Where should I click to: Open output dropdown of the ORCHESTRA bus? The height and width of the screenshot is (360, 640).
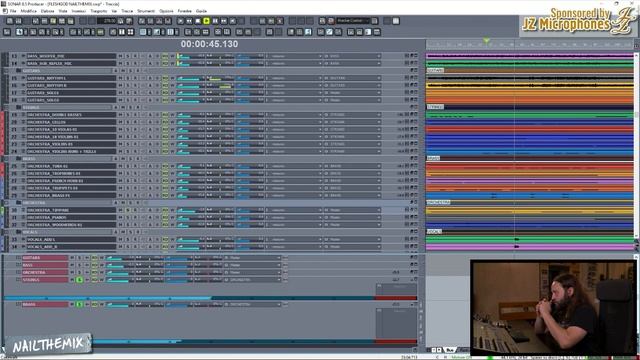point(279,273)
